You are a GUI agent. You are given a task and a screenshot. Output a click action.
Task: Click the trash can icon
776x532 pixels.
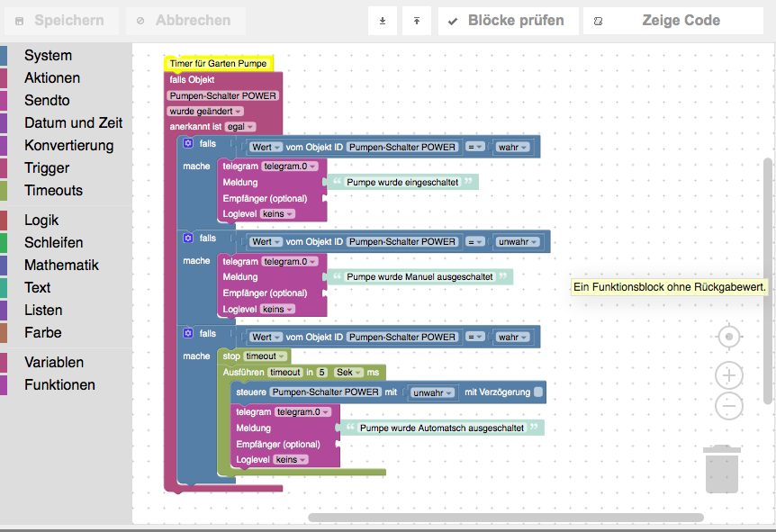tap(722, 469)
